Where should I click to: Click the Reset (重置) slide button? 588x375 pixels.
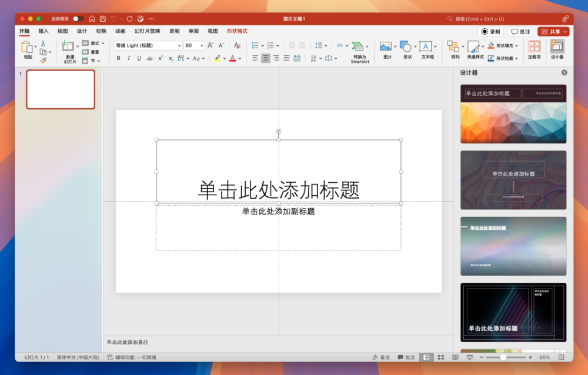coord(91,52)
